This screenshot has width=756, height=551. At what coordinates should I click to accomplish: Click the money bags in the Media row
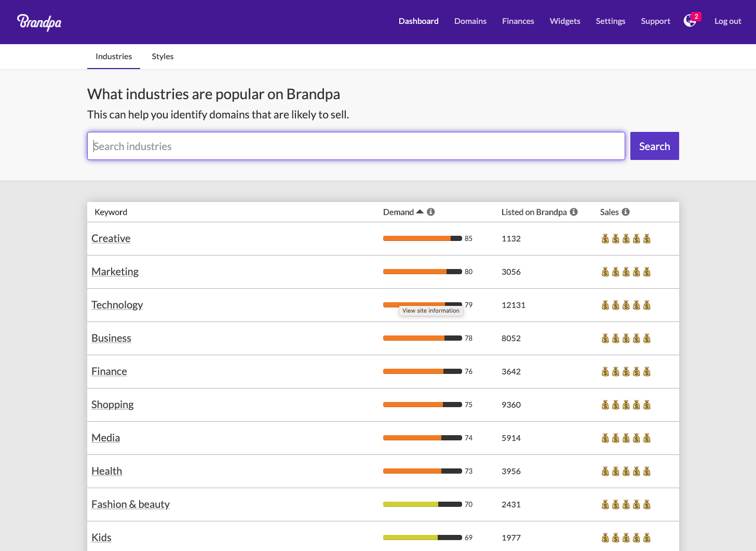click(626, 438)
